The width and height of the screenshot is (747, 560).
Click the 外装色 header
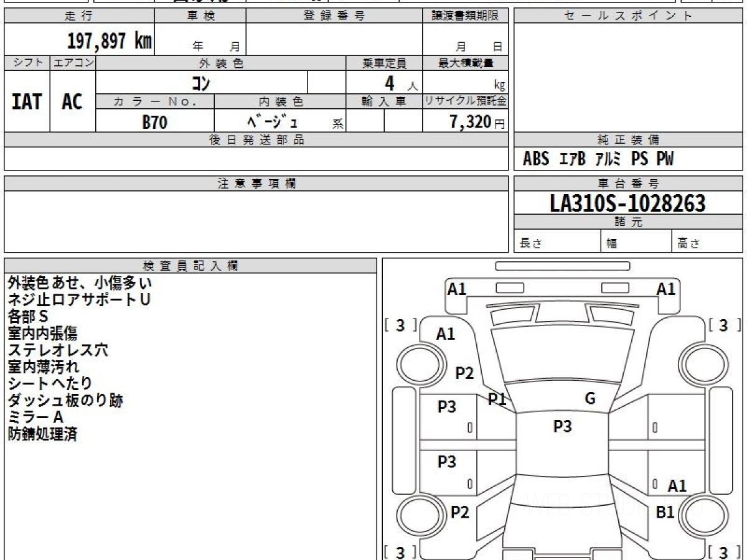coord(221,63)
